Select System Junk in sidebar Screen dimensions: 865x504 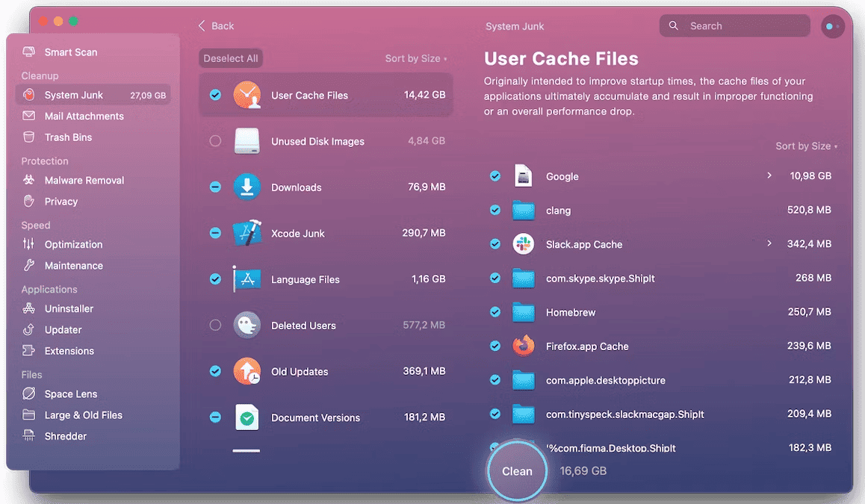click(x=93, y=95)
